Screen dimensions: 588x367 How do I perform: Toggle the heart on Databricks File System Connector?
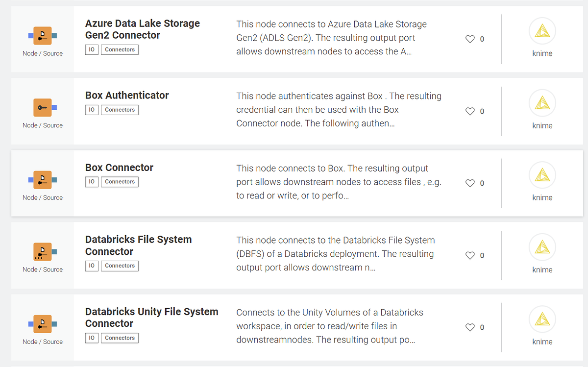469,255
